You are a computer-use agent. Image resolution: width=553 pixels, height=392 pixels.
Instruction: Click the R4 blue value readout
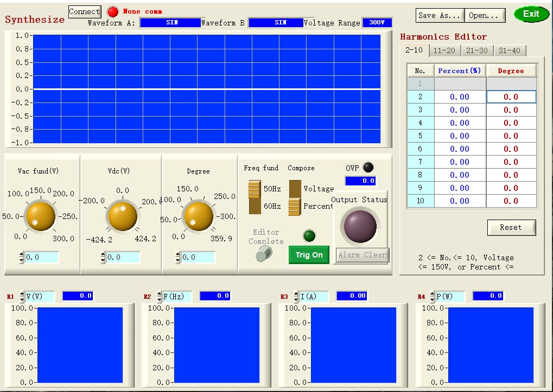coord(488,296)
